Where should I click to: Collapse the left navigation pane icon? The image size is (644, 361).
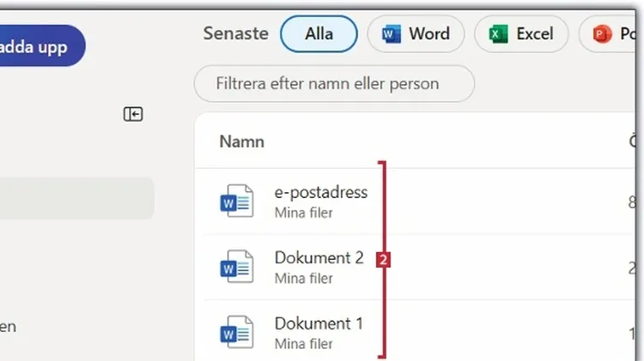point(133,114)
